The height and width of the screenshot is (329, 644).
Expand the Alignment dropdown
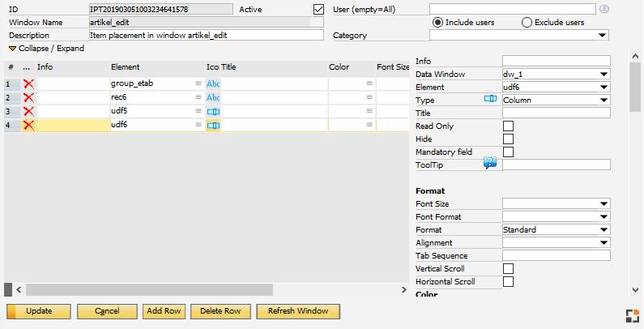click(x=603, y=242)
